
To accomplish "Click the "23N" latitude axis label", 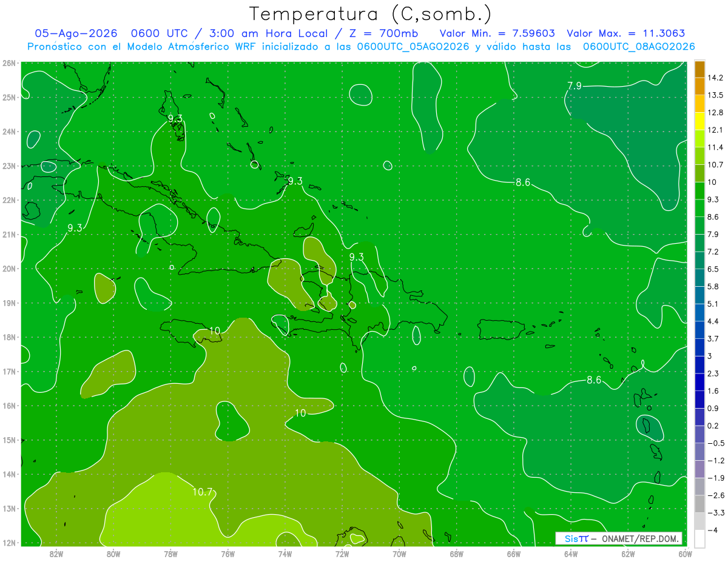I will [8, 166].
